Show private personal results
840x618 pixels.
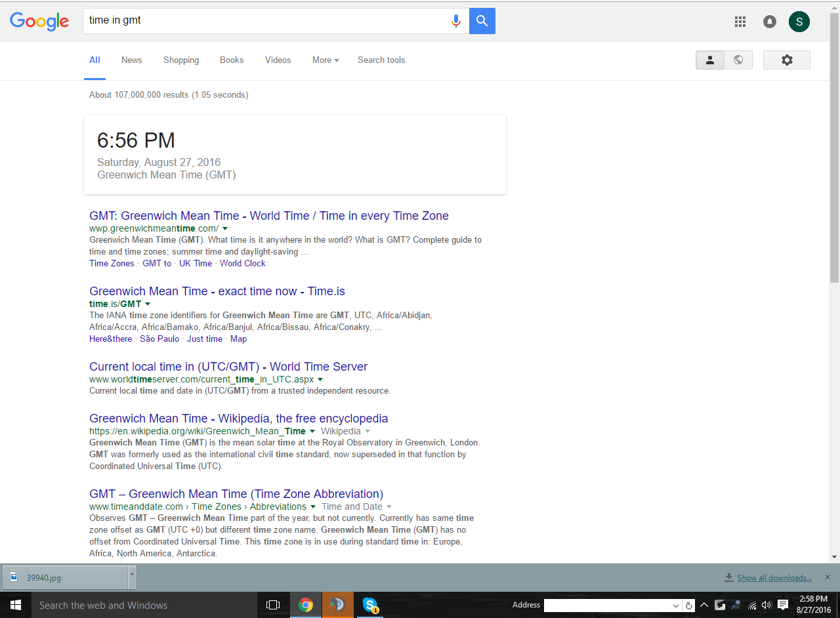710,60
